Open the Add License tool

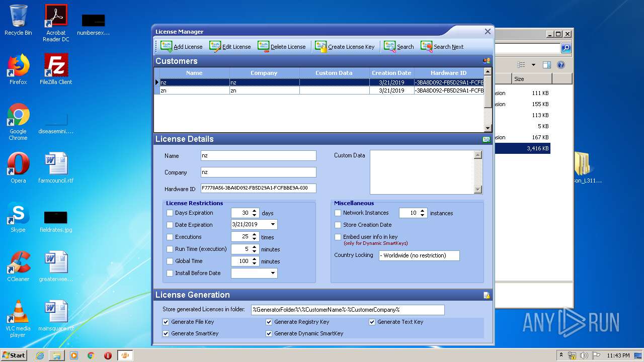tap(182, 47)
